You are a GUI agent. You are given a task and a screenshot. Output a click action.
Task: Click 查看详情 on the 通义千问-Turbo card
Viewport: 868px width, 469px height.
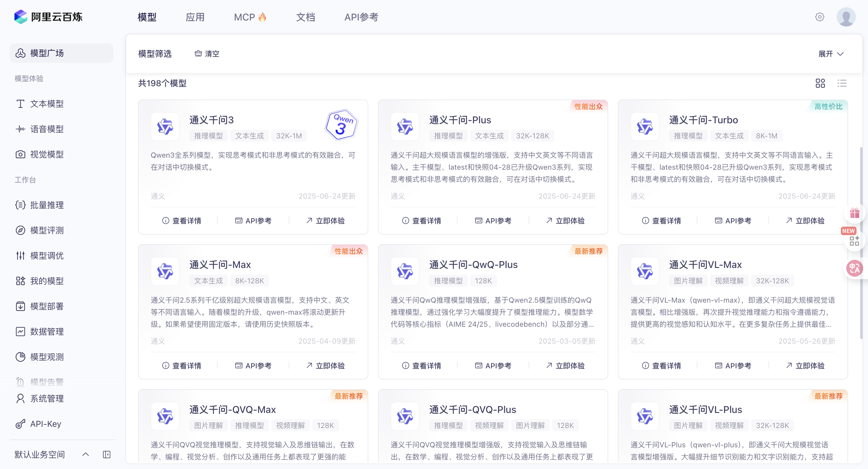pyautogui.click(x=662, y=221)
